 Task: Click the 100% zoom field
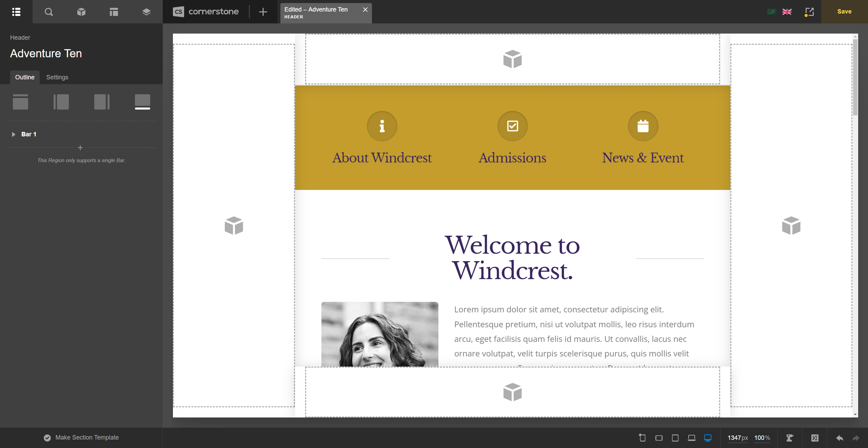pos(762,438)
